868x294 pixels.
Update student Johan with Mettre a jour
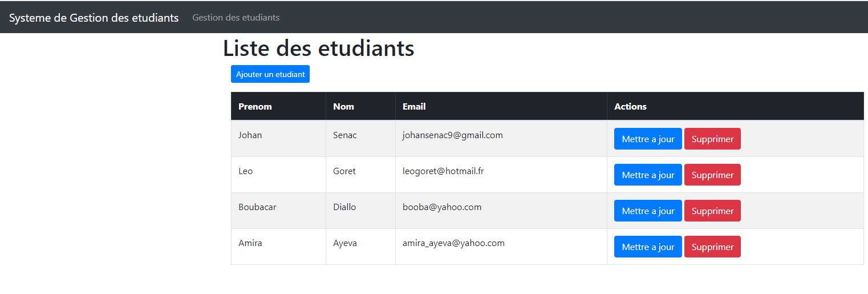pos(648,139)
